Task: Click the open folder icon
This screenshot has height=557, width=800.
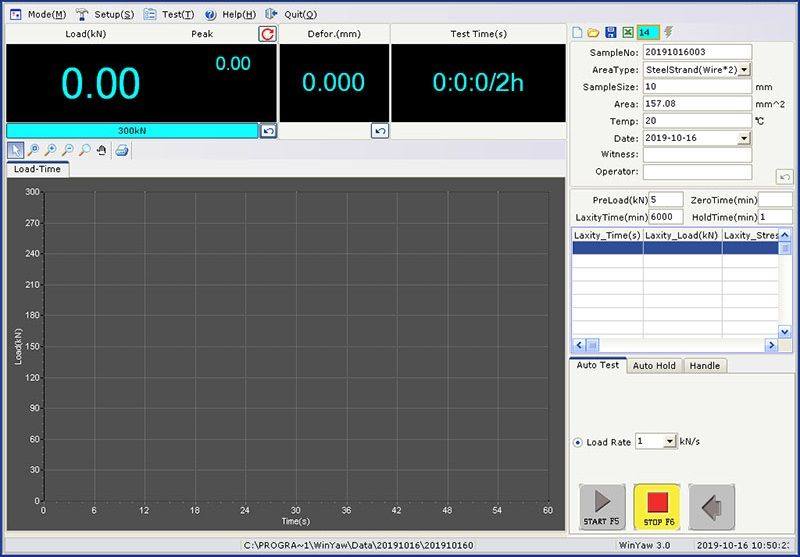Action: click(593, 32)
